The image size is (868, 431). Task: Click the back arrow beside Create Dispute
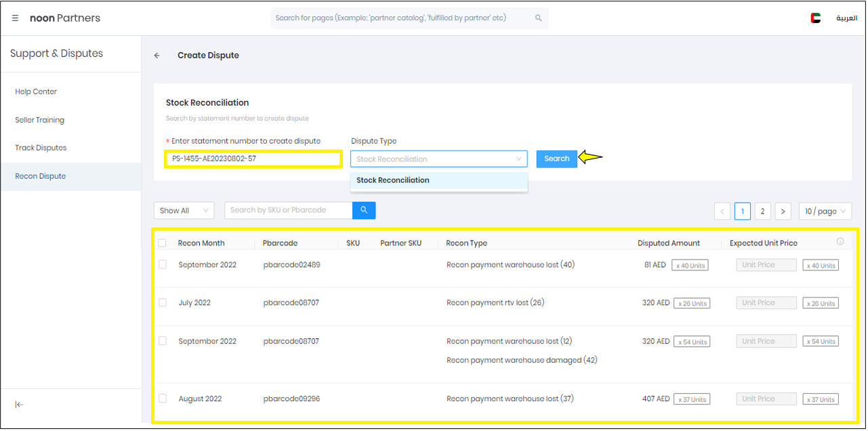(157, 55)
